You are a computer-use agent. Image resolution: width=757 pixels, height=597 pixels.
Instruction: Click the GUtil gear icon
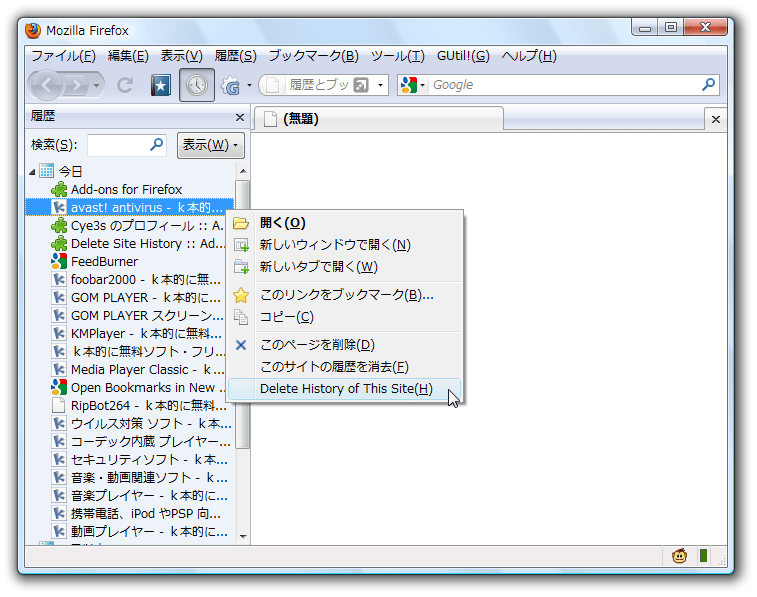click(231, 85)
